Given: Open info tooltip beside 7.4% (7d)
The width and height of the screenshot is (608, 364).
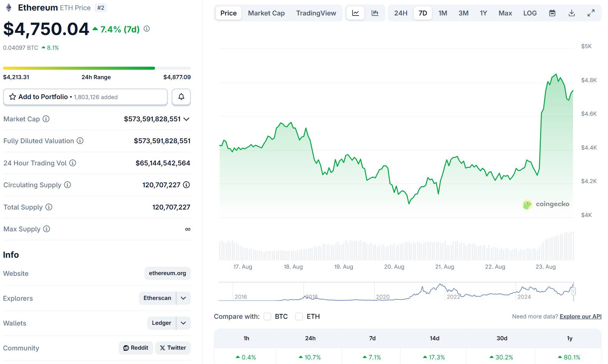Looking at the screenshot, I should [x=147, y=29].
